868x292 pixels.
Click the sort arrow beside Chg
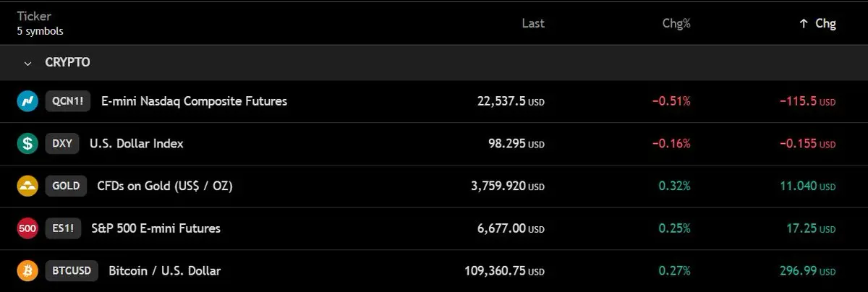(803, 24)
